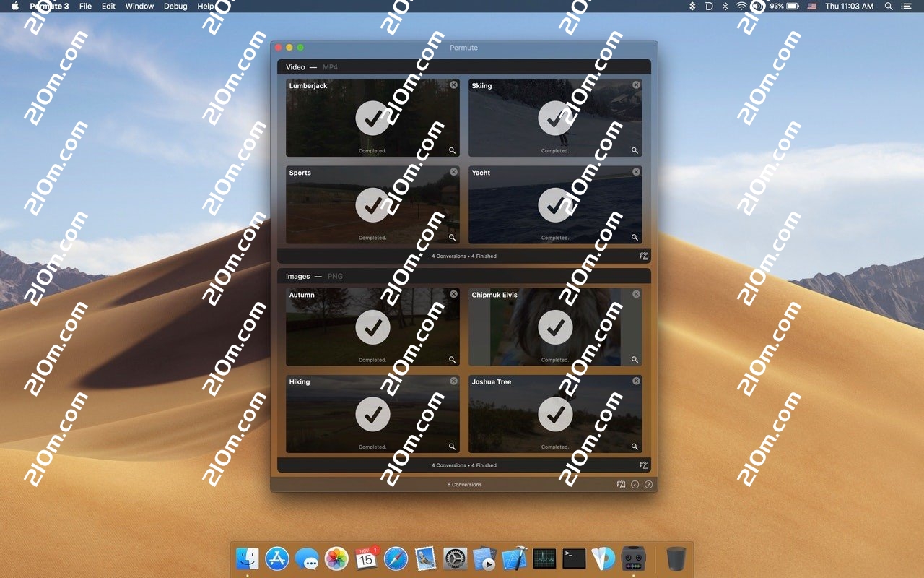The width and height of the screenshot is (924, 578).
Task: Remove the Yacht video item
Action: (x=636, y=172)
